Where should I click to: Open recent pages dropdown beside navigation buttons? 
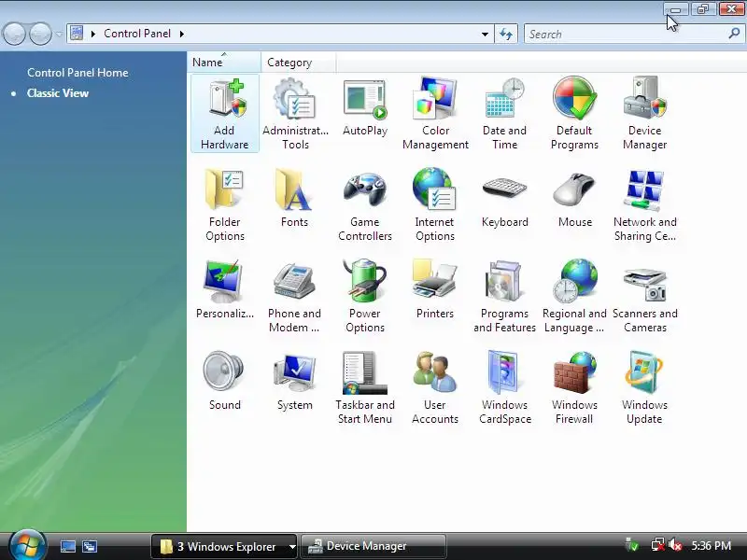click(x=59, y=34)
